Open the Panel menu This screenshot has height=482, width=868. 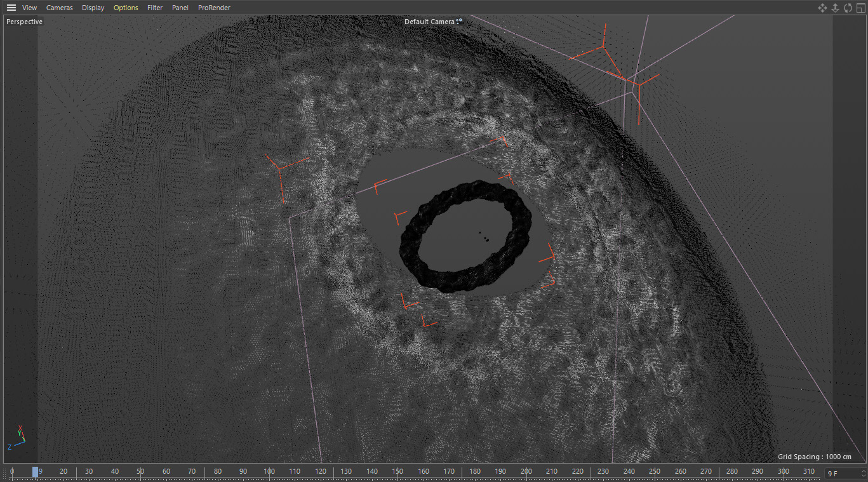pyautogui.click(x=180, y=8)
